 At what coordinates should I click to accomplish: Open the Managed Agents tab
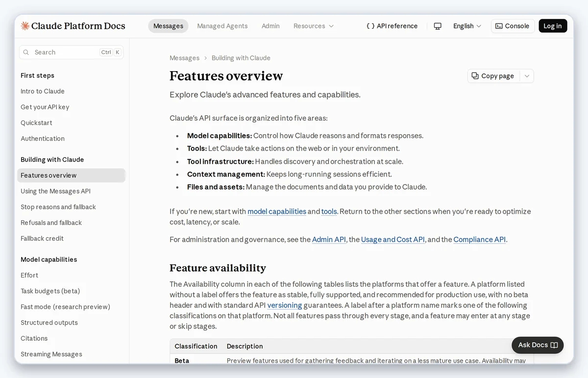[x=222, y=26]
